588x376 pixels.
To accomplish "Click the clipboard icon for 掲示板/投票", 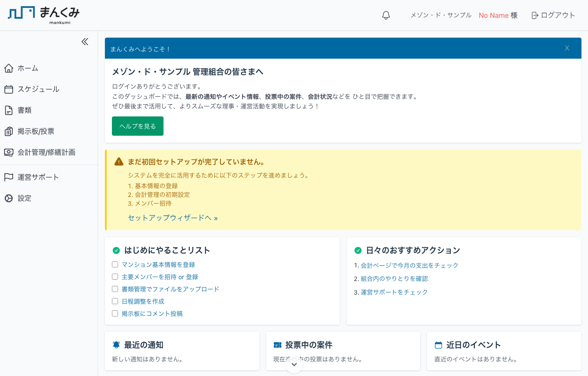I will [9, 131].
